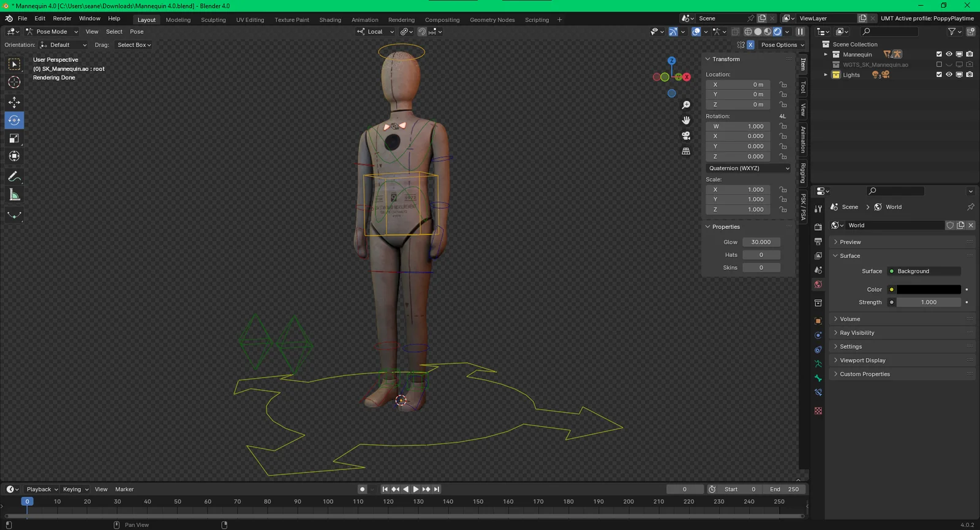
Task: Expand the Lights collection tree arrow
Action: pyautogui.click(x=826, y=75)
